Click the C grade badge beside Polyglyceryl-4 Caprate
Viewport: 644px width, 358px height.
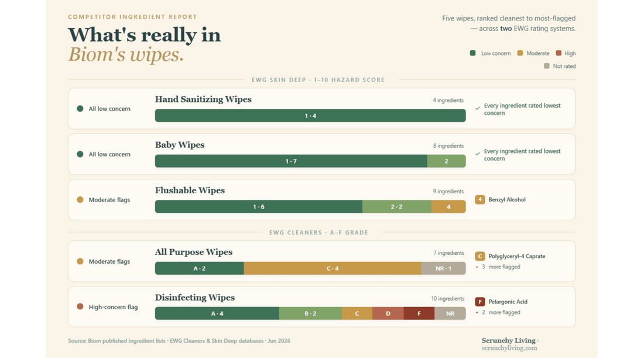point(479,257)
